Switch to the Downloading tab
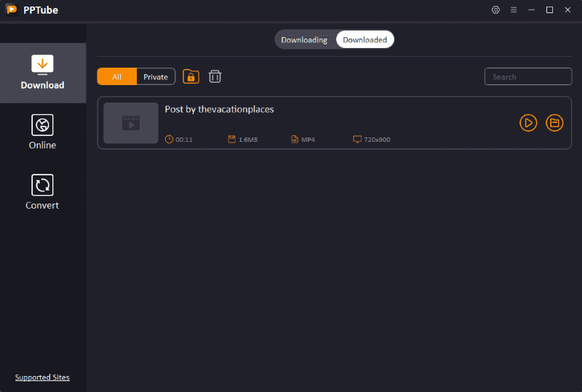Viewport: 582px width, 392px height. 304,39
